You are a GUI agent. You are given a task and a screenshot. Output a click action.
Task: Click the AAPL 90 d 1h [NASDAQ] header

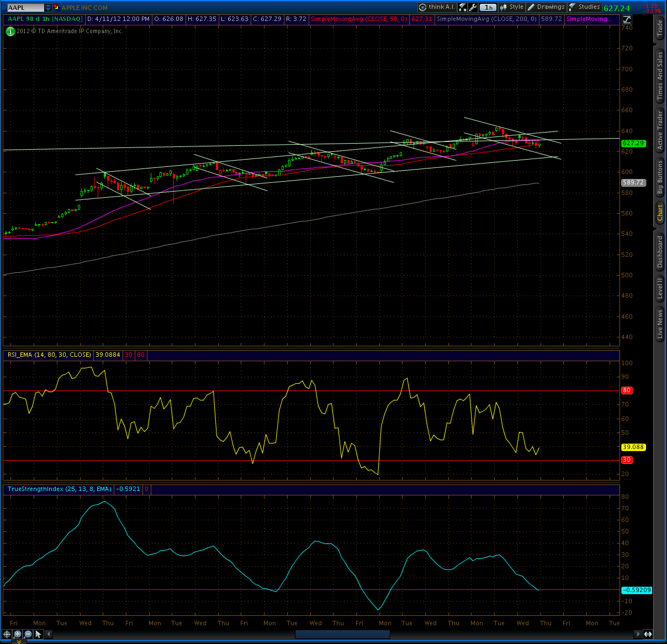point(45,19)
